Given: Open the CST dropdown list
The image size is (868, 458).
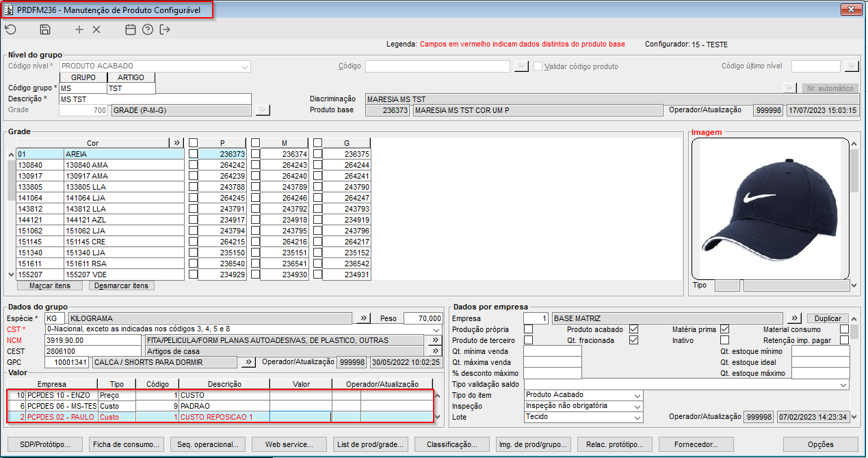Looking at the screenshot, I should tap(436, 329).
